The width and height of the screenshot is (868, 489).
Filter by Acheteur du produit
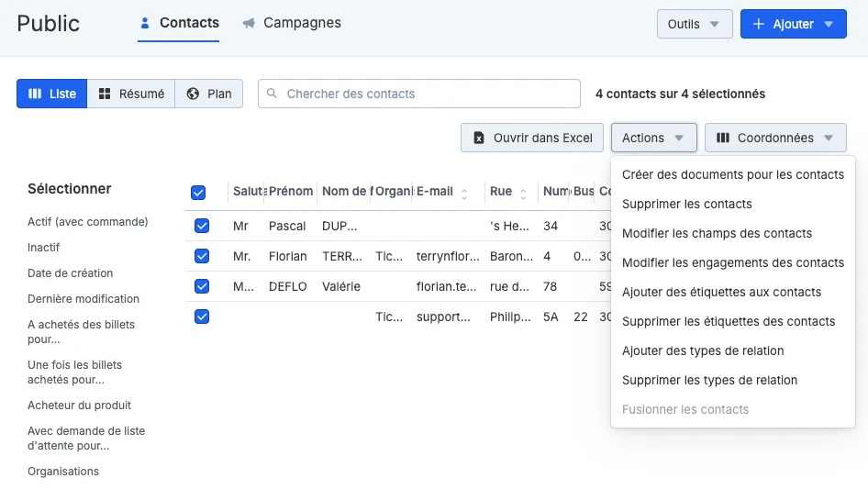pyautogui.click(x=79, y=405)
